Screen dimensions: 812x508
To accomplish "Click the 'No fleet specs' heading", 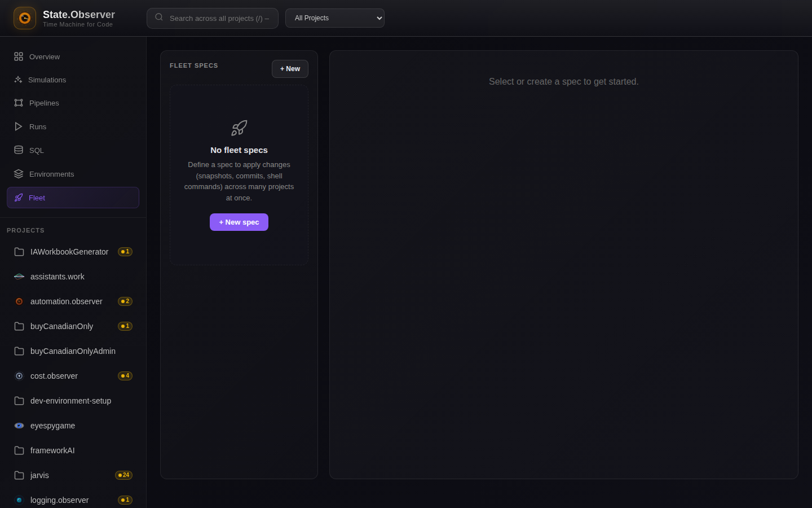I will click(x=239, y=150).
